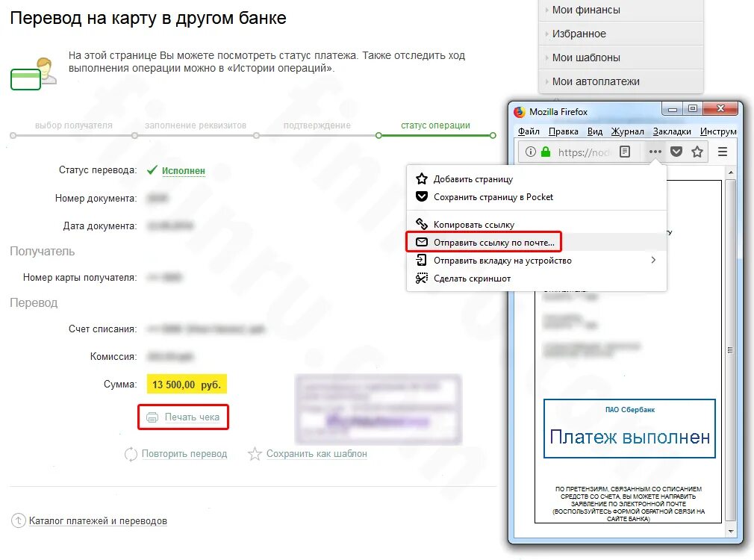The width and height of the screenshot is (754, 560).
Task: Click the star icon beside Сохранить как шаблон
Action: [255, 454]
